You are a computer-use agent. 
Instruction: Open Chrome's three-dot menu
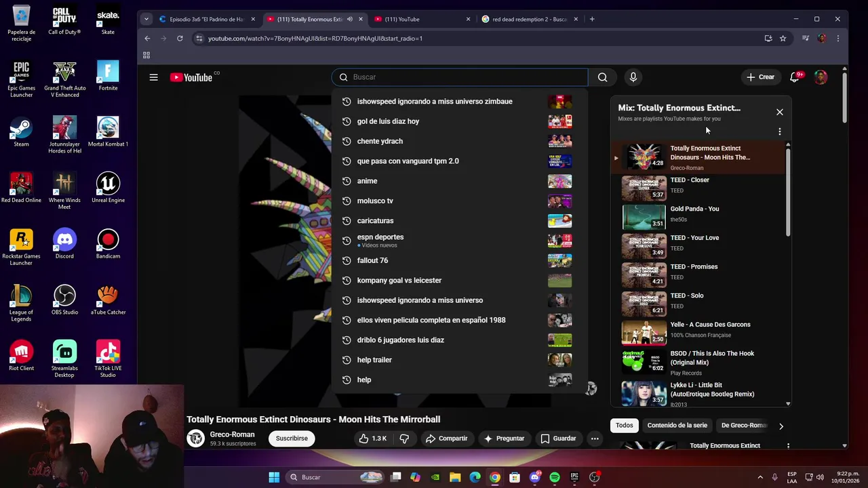pyautogui.click(x=838, y=39)
